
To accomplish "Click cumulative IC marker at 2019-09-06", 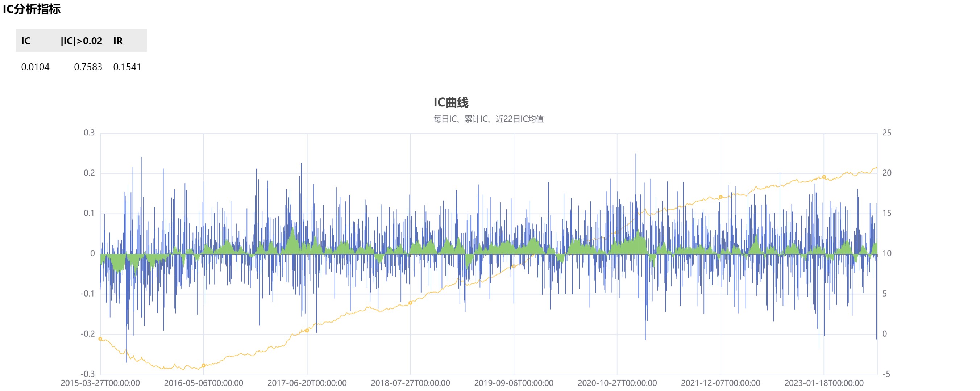I will click(514, 266).
